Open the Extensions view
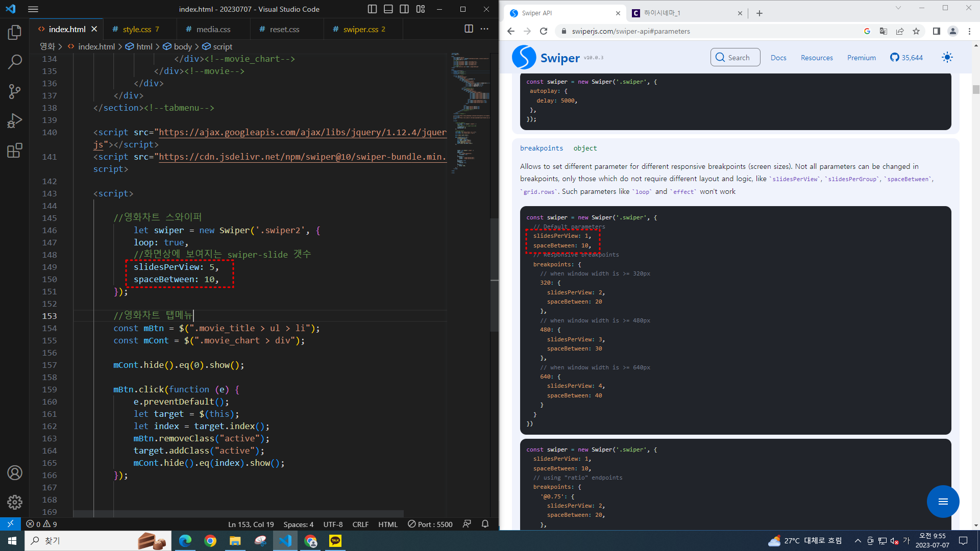The image size is (980, 551). coord(15,151)
